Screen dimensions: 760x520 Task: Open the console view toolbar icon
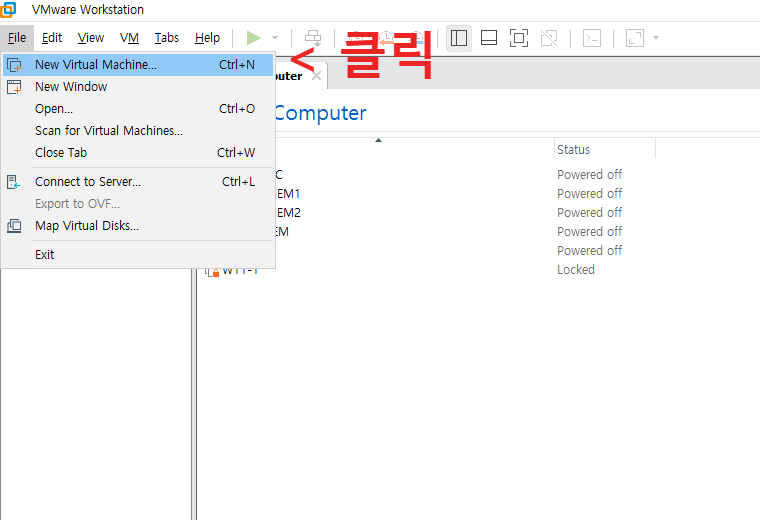pyautogui.click(x=592, y=38)
